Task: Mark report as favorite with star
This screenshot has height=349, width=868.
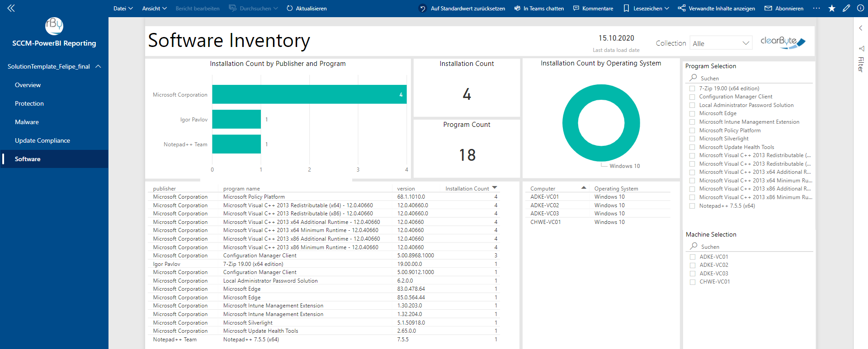Action: (x=832, y=8)
